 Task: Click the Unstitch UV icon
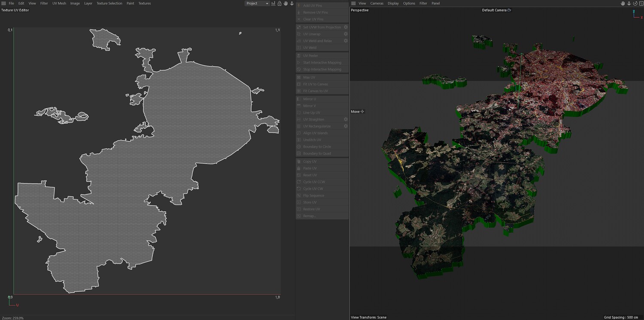pyautogui.click(x=299, y=140)
